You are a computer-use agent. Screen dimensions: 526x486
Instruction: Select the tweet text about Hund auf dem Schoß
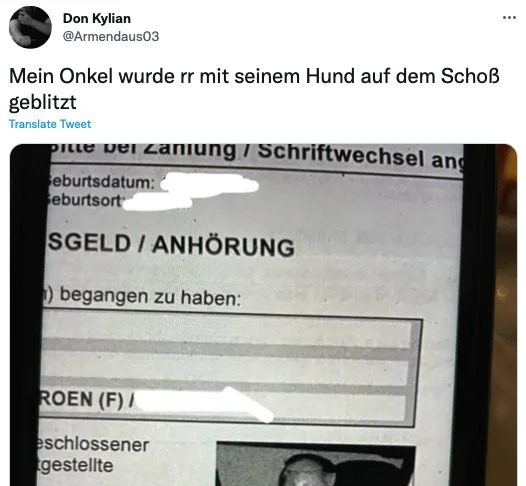[254, 89]
